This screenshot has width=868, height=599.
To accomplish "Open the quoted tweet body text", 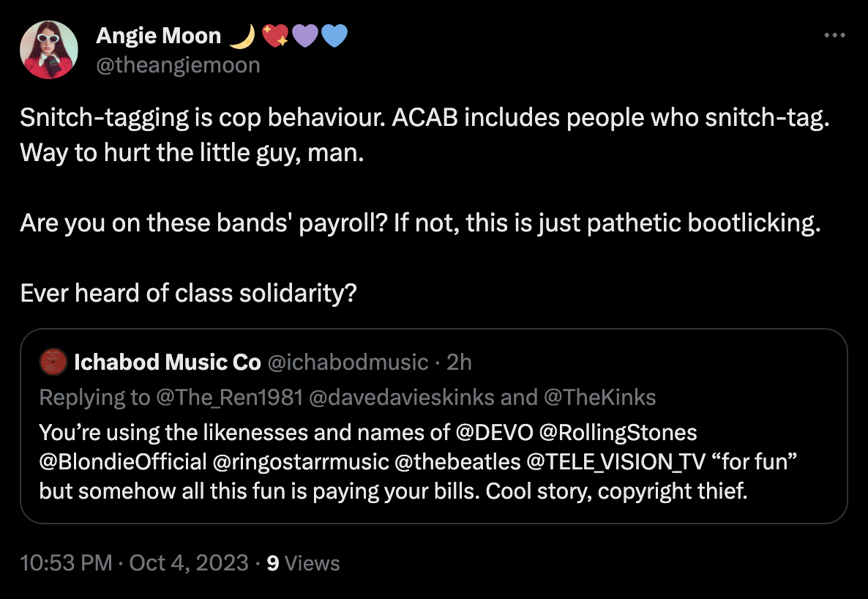I will tap(393, 491).
